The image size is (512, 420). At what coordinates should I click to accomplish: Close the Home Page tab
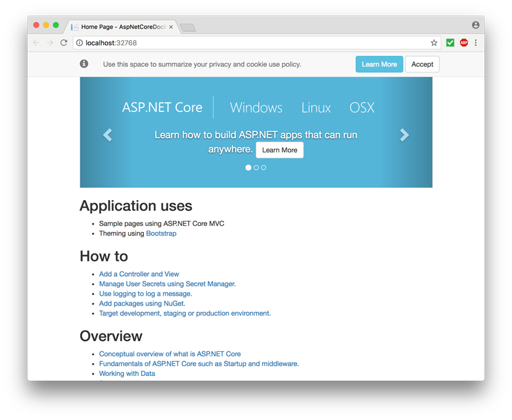pyautogui.click(x=171, y=27)
